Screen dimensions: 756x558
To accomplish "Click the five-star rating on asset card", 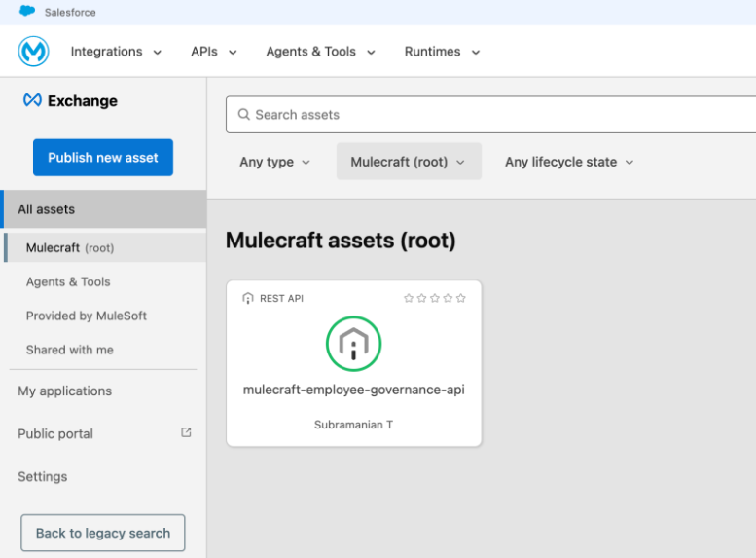I will pos(434,298).
